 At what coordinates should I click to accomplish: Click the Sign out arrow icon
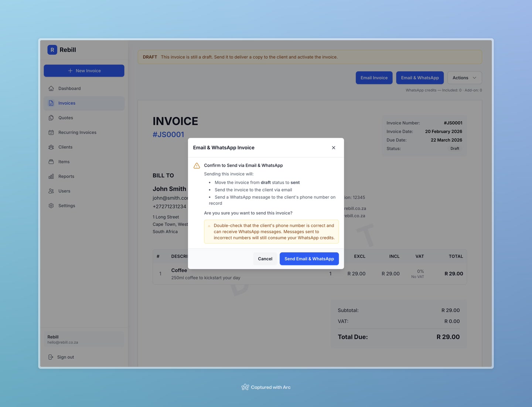click(x=51, y=357)
